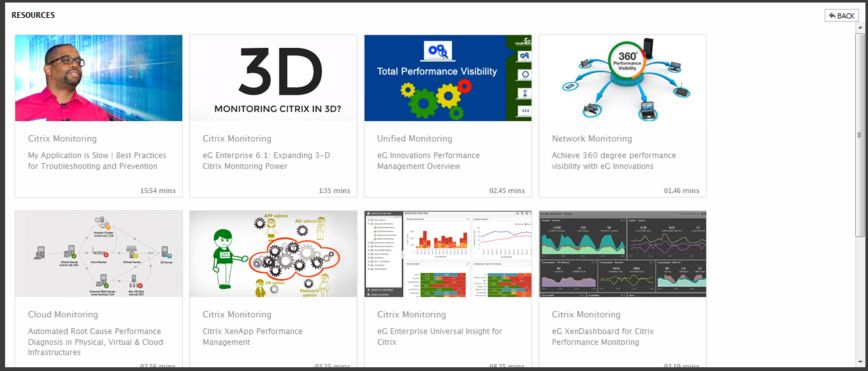Open the 360° Performance Visibility thumbnail
Viewport: 868px width, 371px height.
[623, 78]
